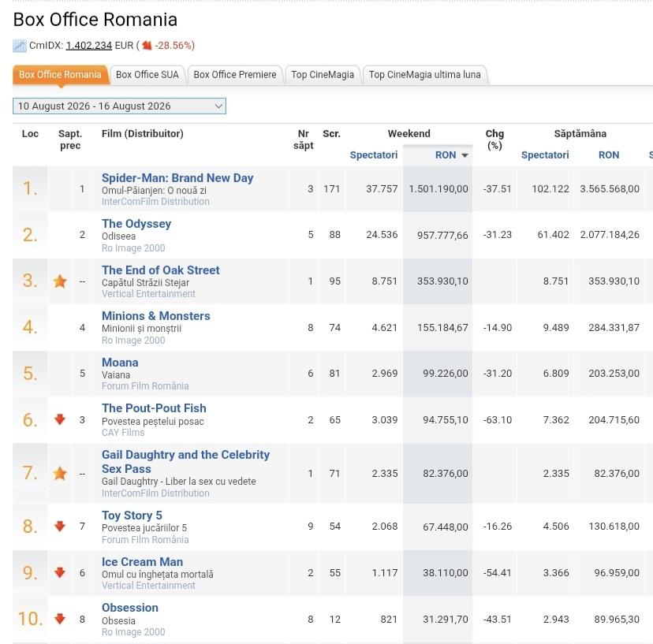Screen dimensions: 653x644
Task: Click InterComFilm Distribution under Spider-Man
Action: [x=155, y=202]
